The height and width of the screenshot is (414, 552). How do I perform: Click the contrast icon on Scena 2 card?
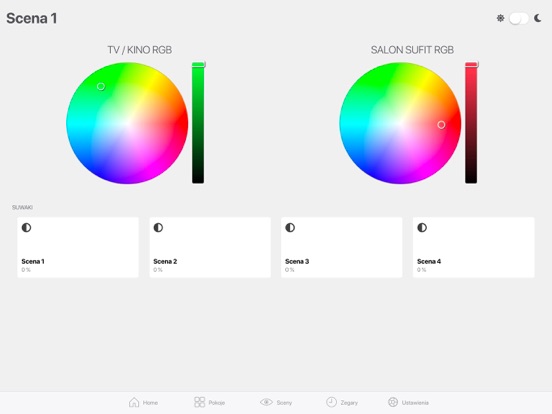[x=158, y=228]
